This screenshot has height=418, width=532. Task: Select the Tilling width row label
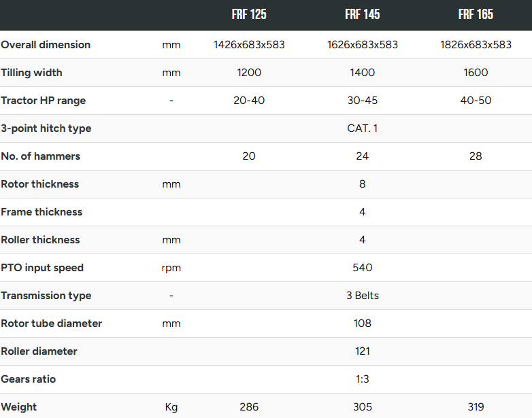(31, 73)
